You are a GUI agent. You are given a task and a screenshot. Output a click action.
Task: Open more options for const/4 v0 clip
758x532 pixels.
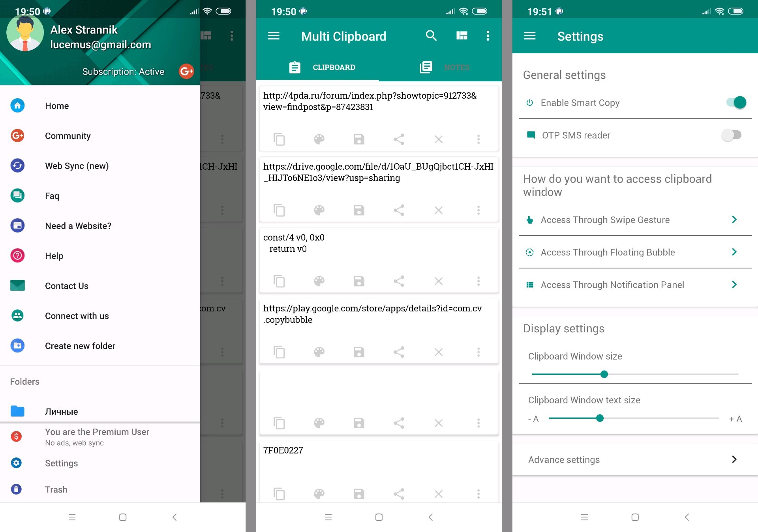point(478,281)
